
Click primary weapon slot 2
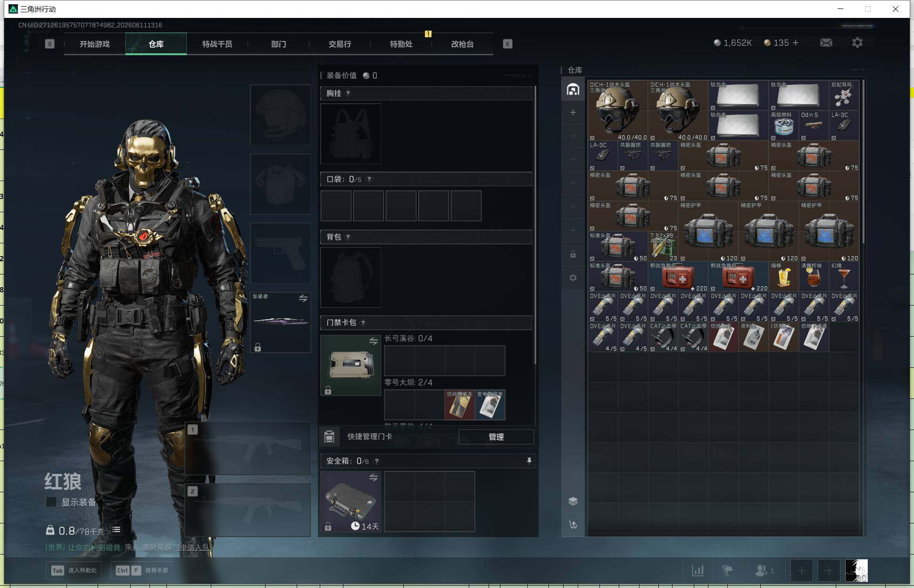pos(248,510)
